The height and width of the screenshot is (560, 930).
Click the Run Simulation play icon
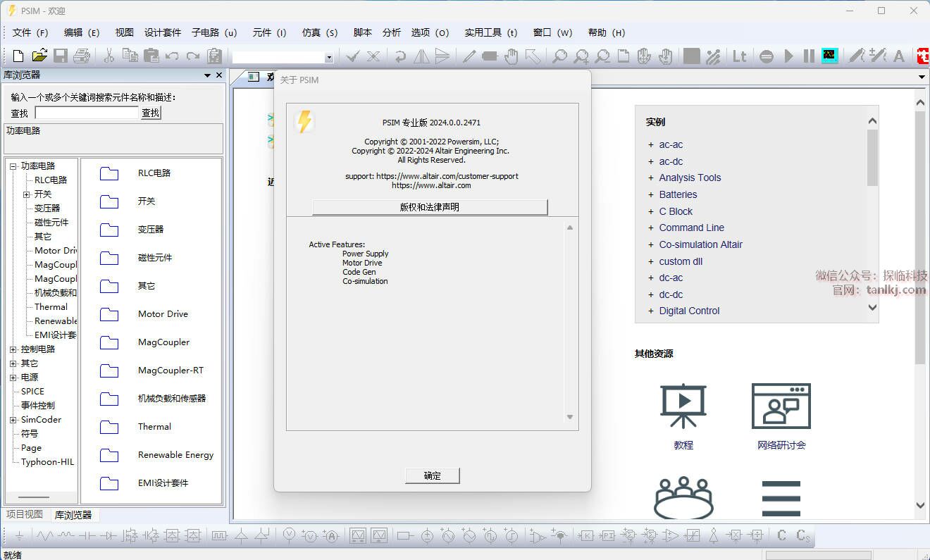click(788, 56)
